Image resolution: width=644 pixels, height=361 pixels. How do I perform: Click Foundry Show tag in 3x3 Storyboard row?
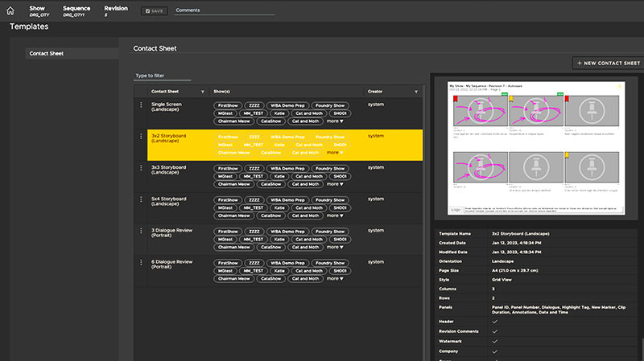330,169
